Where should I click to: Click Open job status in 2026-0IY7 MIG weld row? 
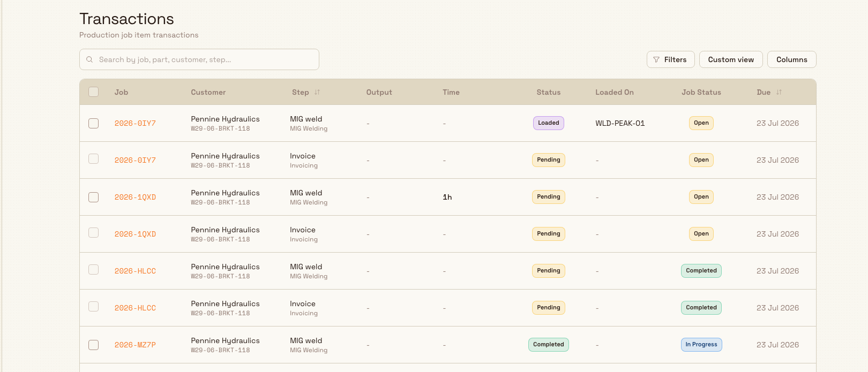(701, 123)
